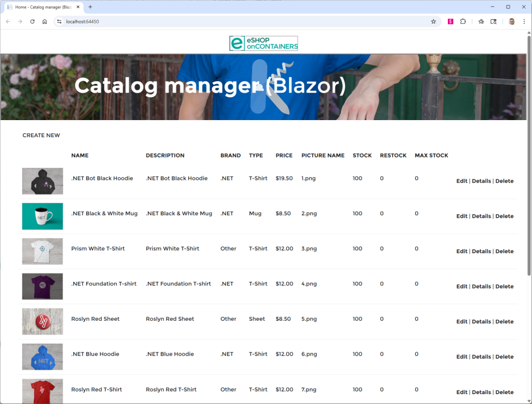Viewport: 532px width, 404px height.
Task: Click the eShop onCONTAINERS logo
Action: click(x=263, y=43)
